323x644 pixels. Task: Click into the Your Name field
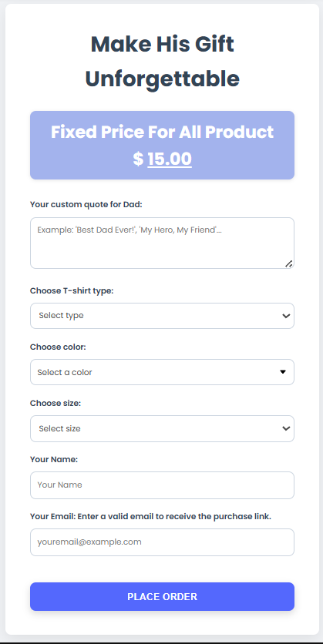[x=162, y=485]
